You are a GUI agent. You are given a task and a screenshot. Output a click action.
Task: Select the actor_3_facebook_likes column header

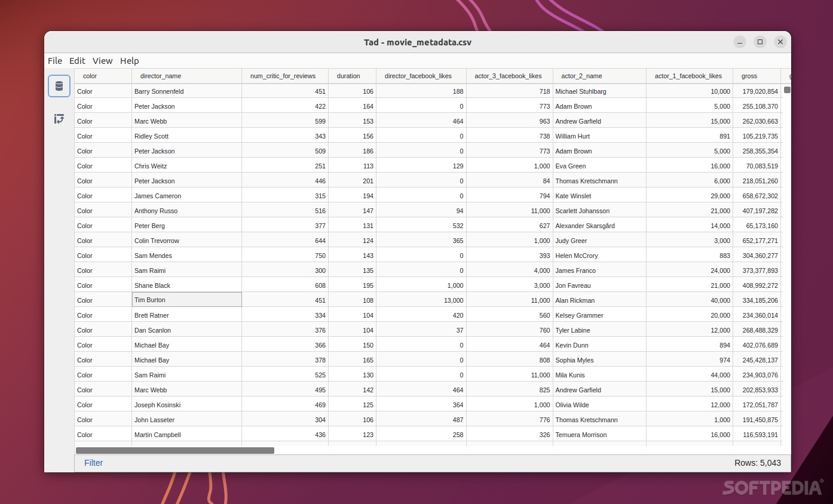tap(510, 76)
